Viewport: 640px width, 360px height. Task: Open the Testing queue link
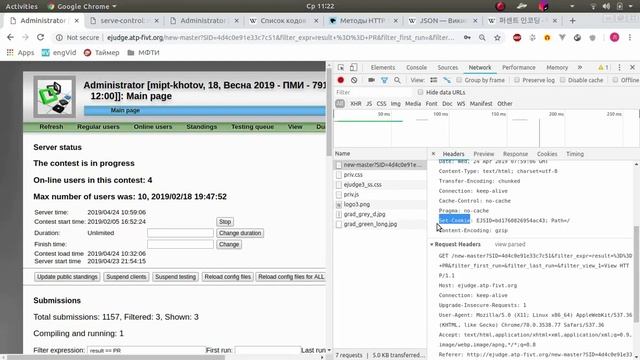point(252,127)
